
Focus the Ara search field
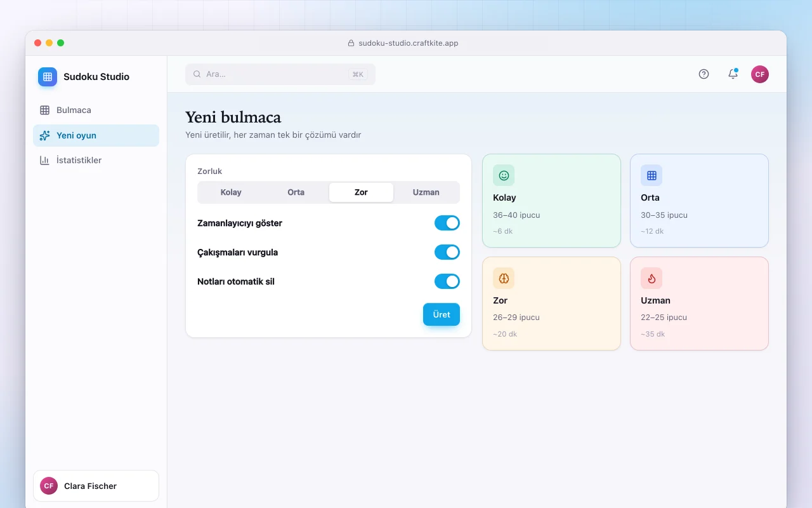coord(280,74)
